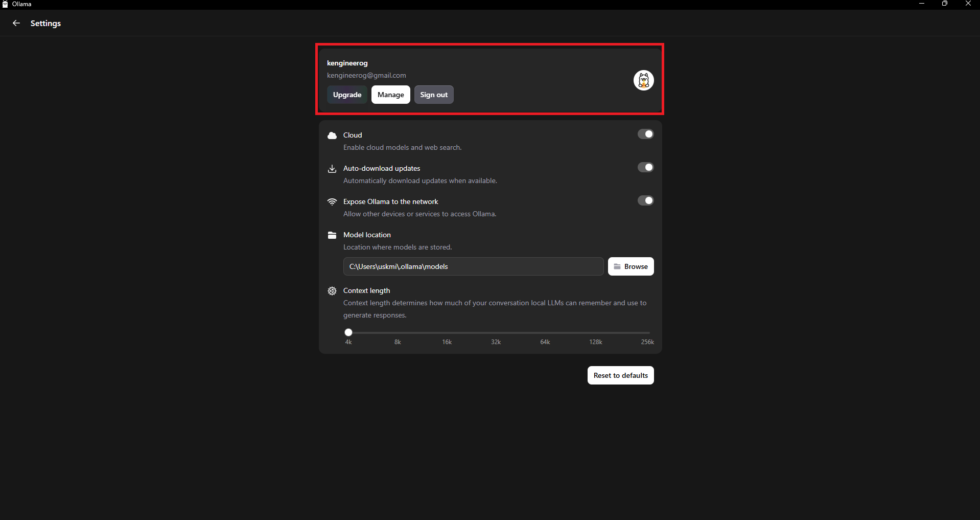Click the Context length label
Image resolution: width=980 pixels, height=520 pixels.
click(x=366, y=290)
